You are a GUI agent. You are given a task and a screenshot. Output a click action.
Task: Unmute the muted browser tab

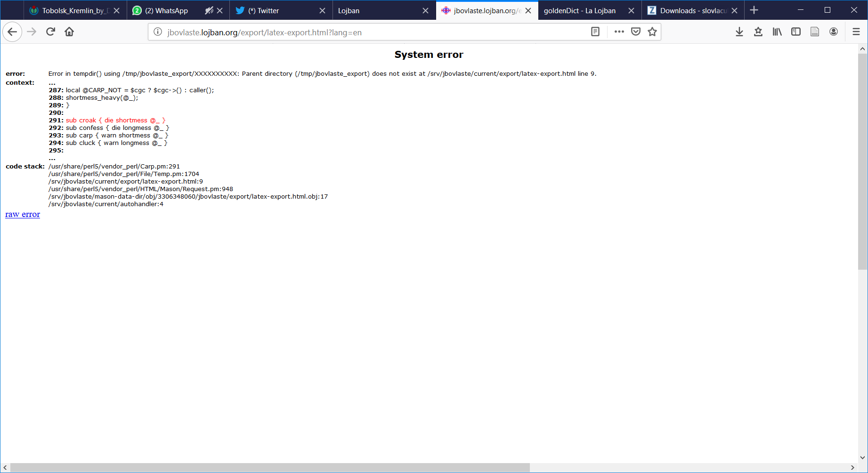pos(209,10)
